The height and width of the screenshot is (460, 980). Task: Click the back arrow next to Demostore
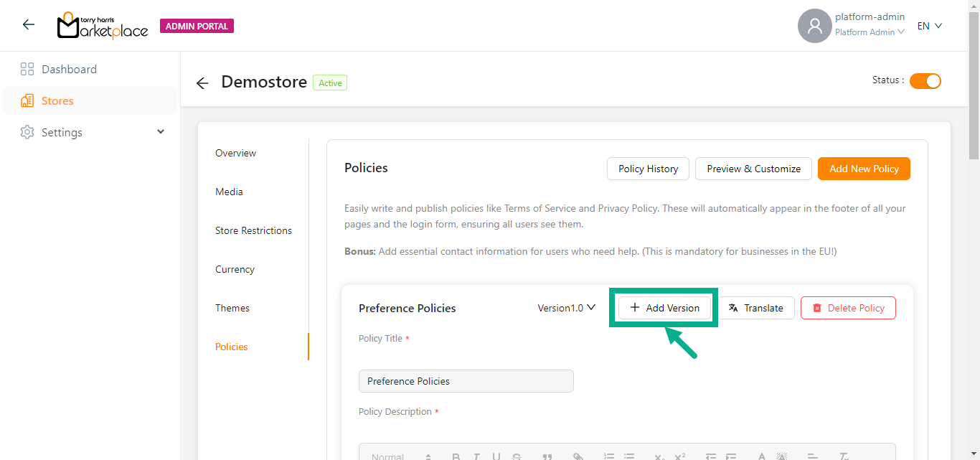pyautogui.click(x=202, y=83)
